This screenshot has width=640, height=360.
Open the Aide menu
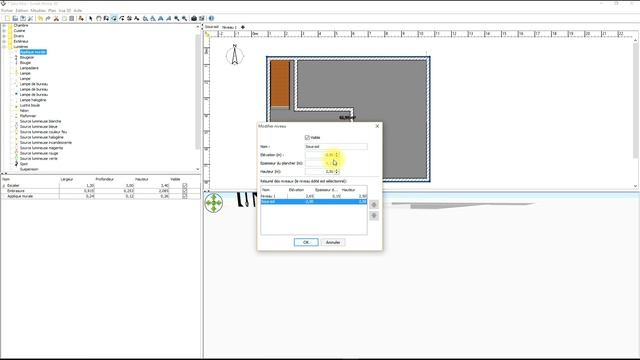(78, 10)
